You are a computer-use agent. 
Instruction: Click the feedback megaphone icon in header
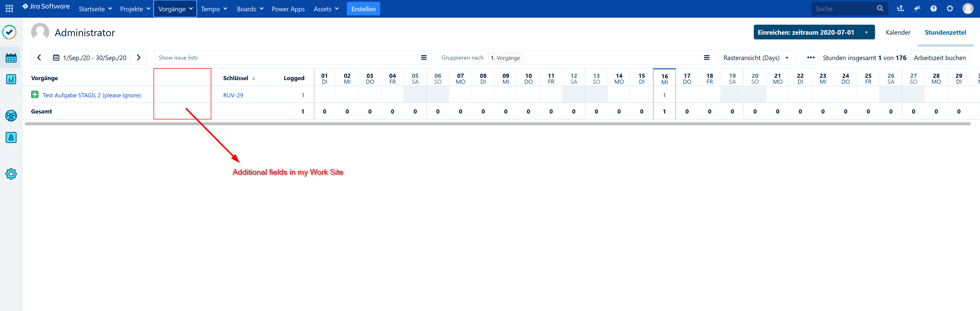917,8
